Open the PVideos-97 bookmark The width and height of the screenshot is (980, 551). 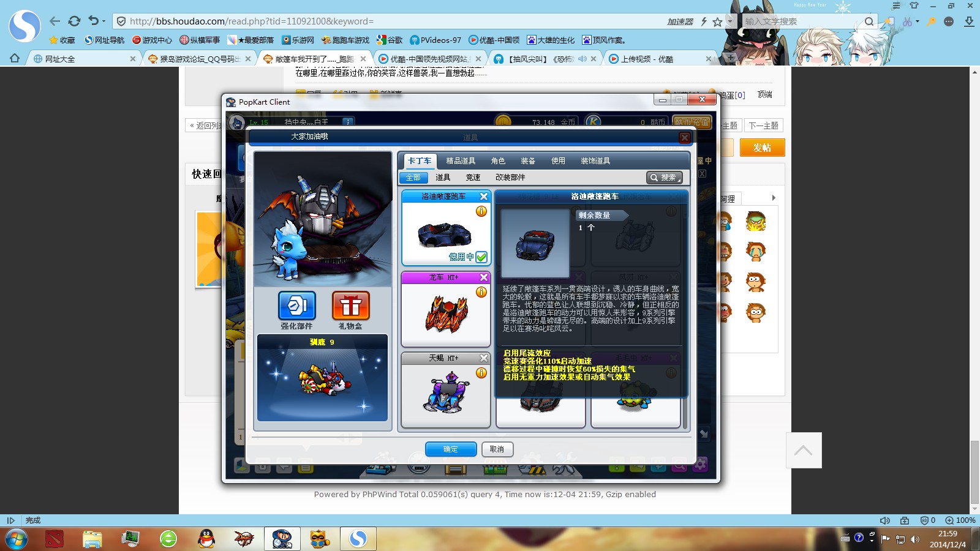pyautogui.click(x=435, y=40)
